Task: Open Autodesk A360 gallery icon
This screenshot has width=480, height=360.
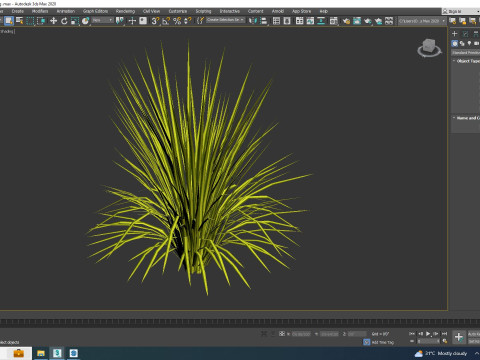Action: point(389,21)
